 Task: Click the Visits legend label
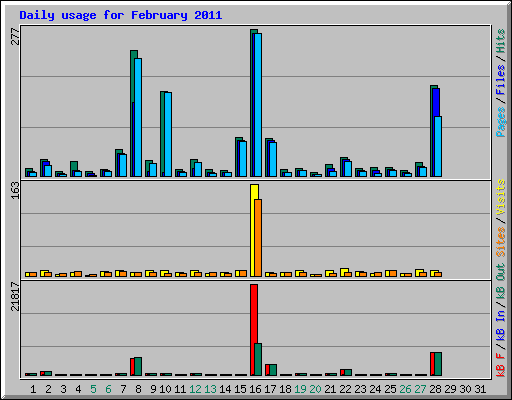[501, 197]
